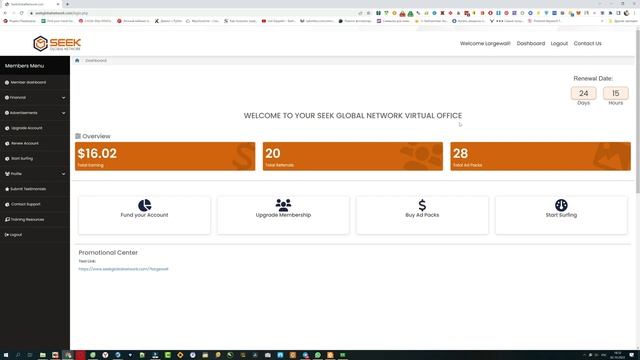Click the Member dashboard sidebar icon

pos(7,82)
